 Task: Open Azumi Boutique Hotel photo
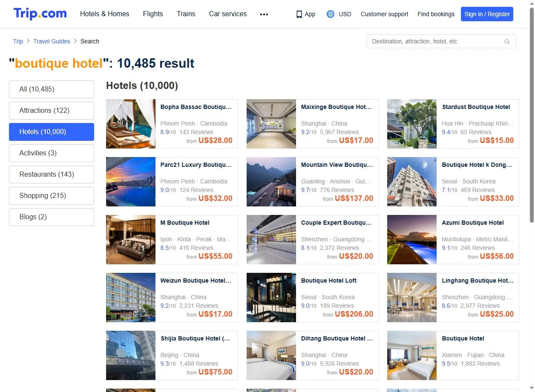[x=412, y=240]
